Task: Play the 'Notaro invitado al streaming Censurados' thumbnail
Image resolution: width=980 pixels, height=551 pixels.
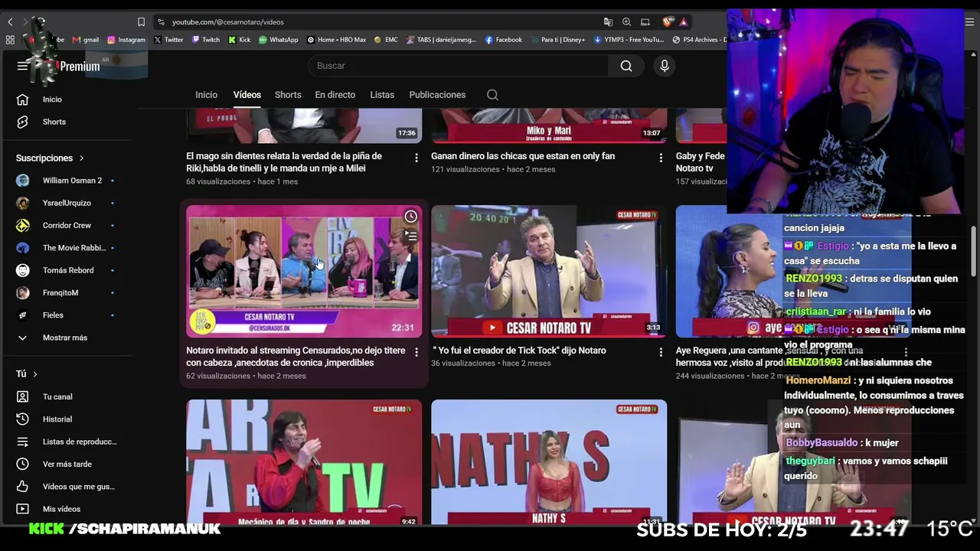Action: [304, 272]
